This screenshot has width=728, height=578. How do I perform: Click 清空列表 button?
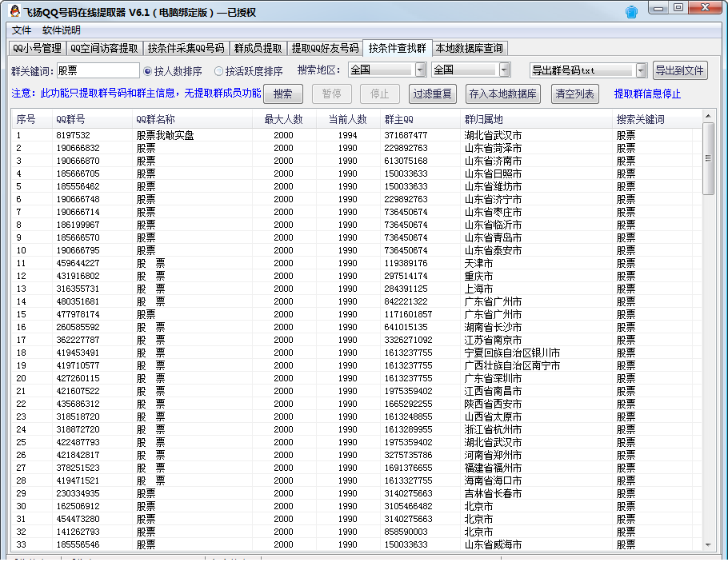click(x=574, y=94)
